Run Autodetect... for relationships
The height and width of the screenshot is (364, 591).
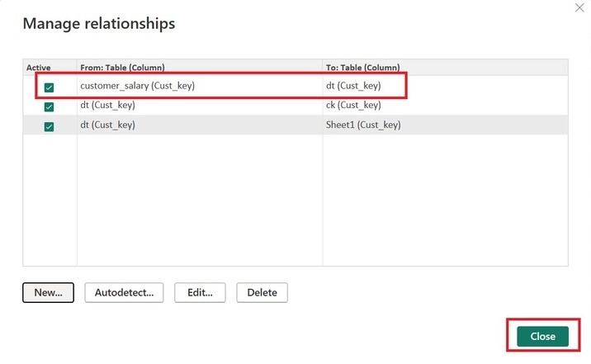pos(125,292)
